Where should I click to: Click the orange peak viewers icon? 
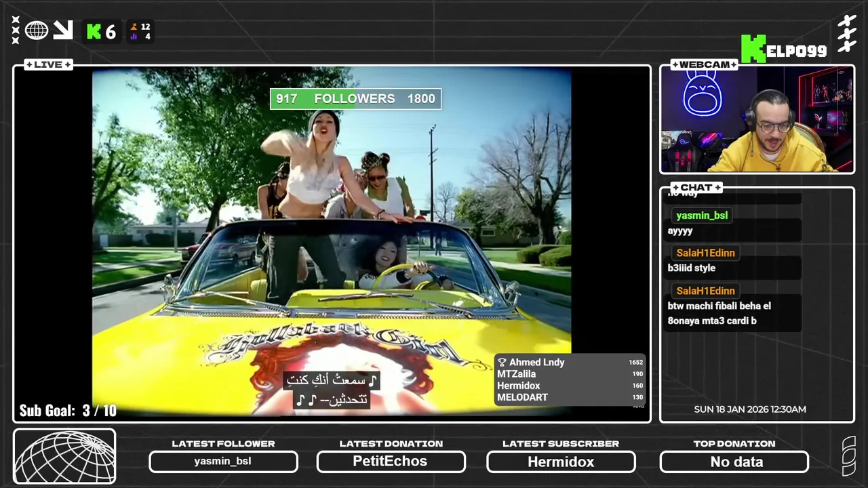pos(134,27)
